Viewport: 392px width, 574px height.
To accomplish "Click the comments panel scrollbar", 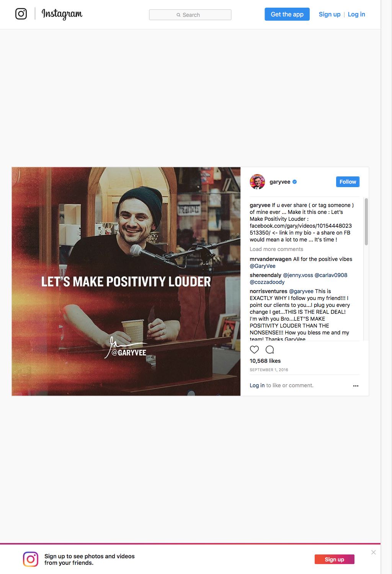I will click(x=366, y=222).
